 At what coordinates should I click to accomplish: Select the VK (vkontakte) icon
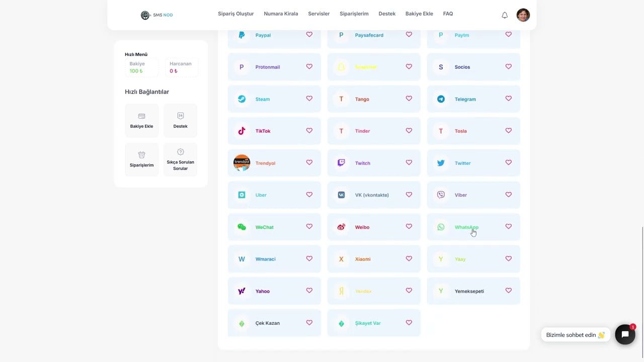[341, 195]
